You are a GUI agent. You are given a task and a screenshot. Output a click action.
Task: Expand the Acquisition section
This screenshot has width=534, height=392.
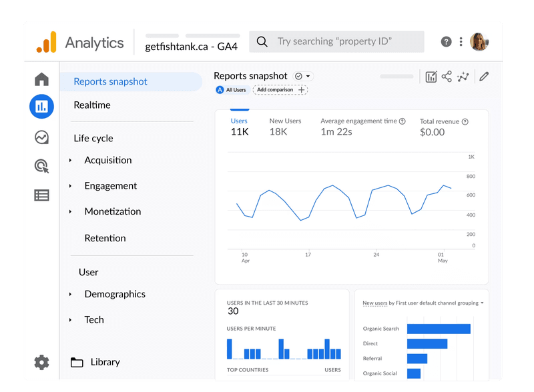[x=109, y=160]
